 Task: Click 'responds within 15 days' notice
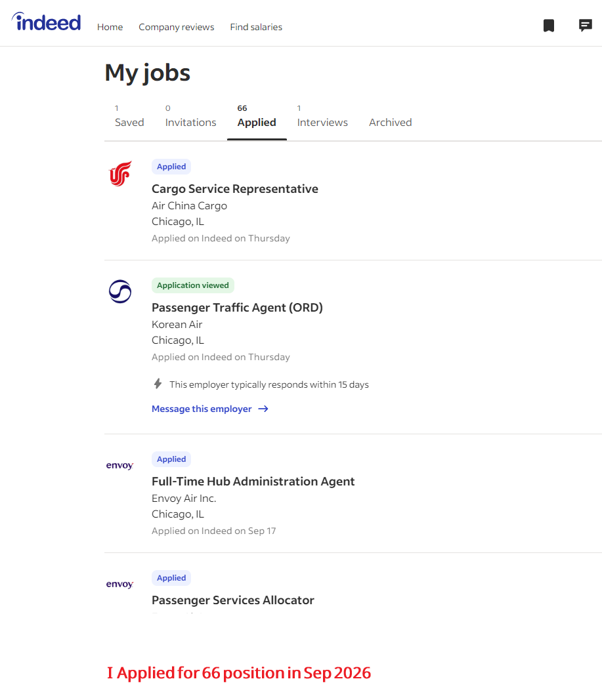click(x=269, y=384)
